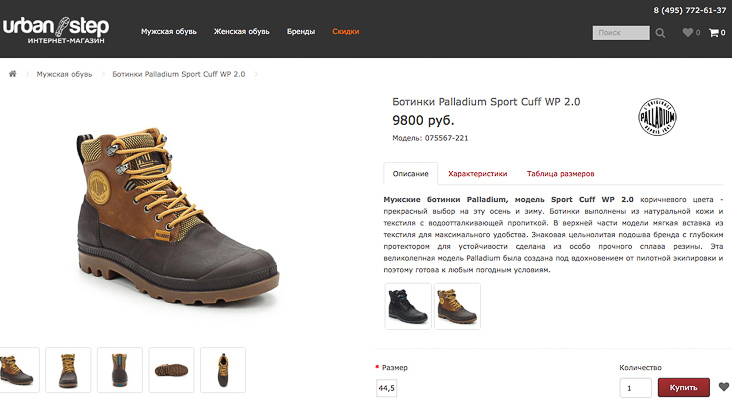This screenshot has width=732, height=410.
Task: Enlarge the main boot product image
Action: [177, 217]
